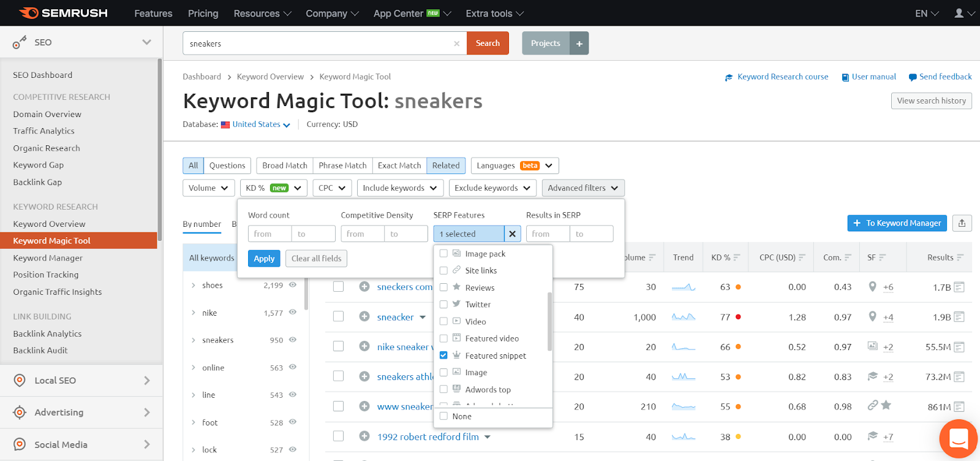Image resolution: width=980 pixels, height=461 pixels.
Task: Open Domain Overview in sidebar
Action: pyautogui.click(x=47, y=114)
